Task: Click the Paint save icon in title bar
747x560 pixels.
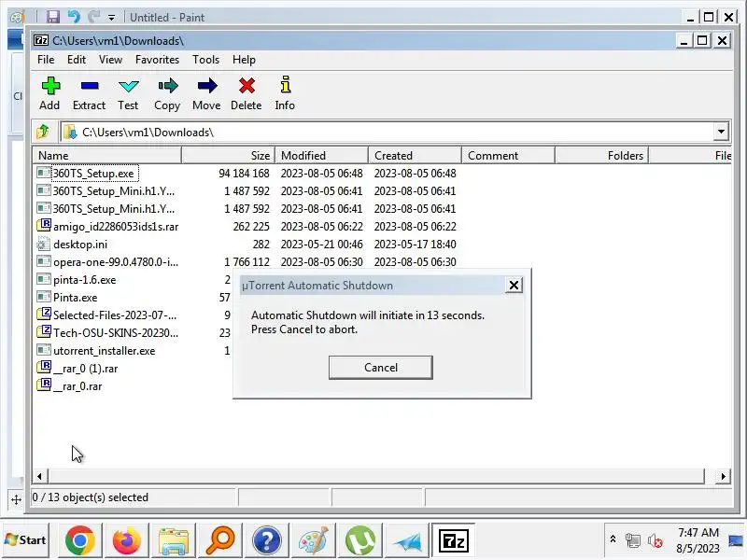Action: 53,17
